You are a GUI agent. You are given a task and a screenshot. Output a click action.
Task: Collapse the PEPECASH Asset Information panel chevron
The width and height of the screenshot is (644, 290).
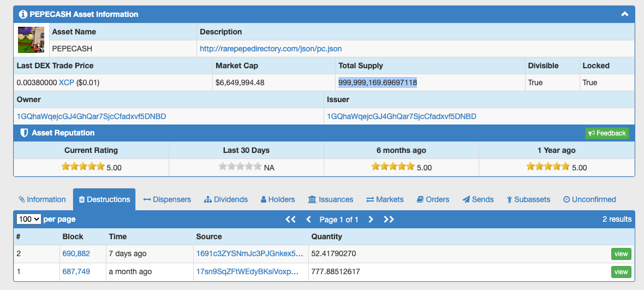624,14
